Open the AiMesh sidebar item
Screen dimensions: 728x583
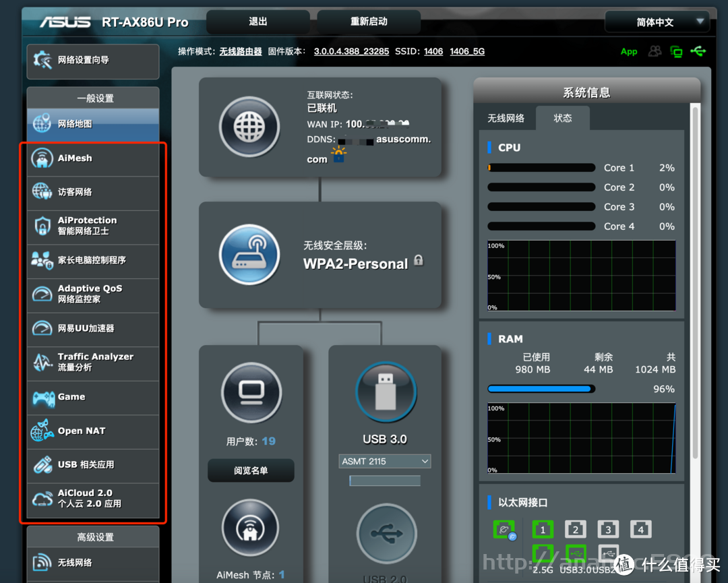point(93,158)
